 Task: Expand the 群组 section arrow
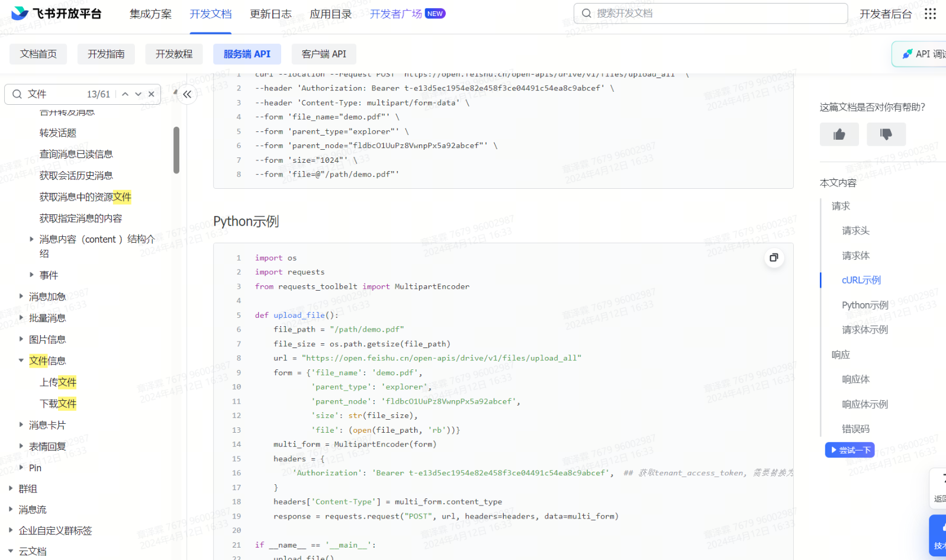(10, 488)
